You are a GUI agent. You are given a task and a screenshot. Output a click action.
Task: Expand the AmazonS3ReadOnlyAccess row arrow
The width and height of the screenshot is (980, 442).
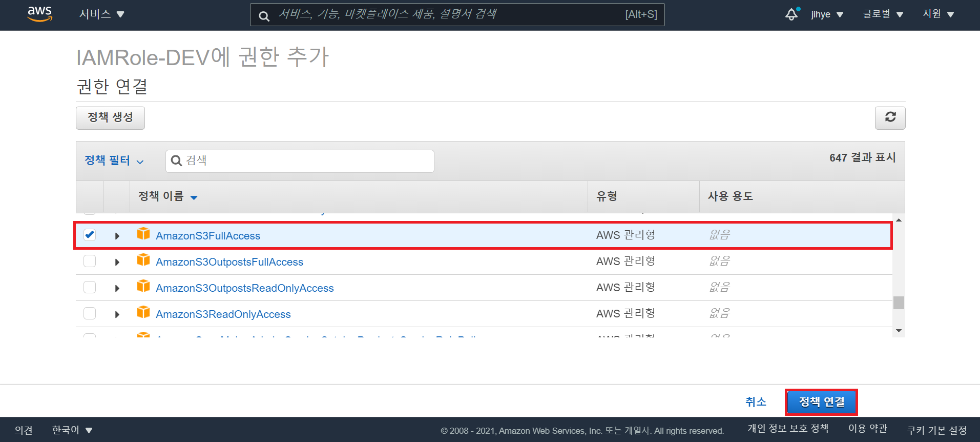(117, 314)
